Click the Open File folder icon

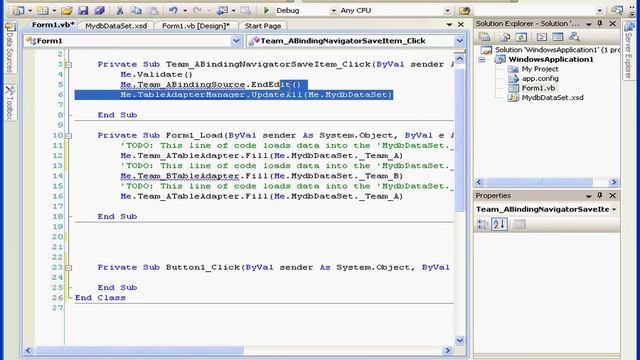[67, 11]
